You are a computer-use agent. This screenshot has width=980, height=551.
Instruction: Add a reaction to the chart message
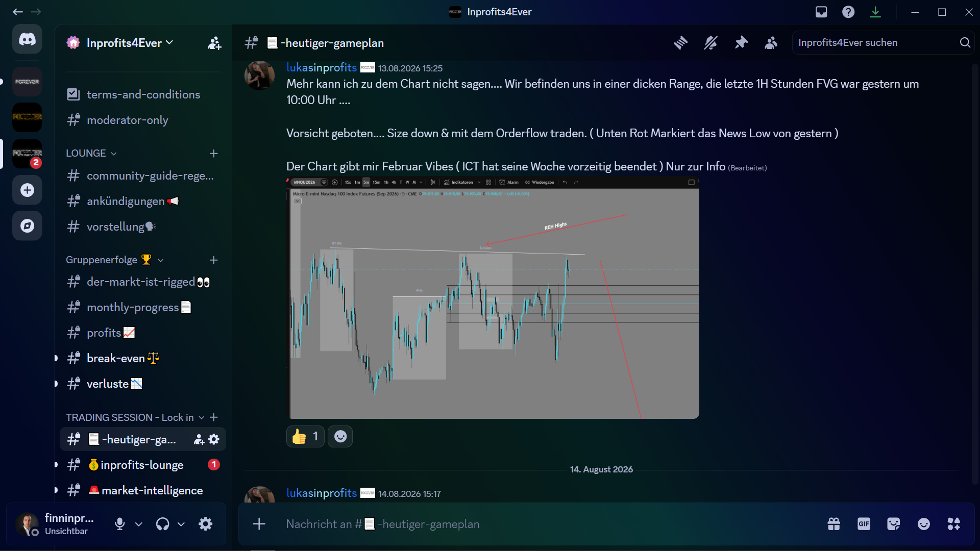click(340, 437)
